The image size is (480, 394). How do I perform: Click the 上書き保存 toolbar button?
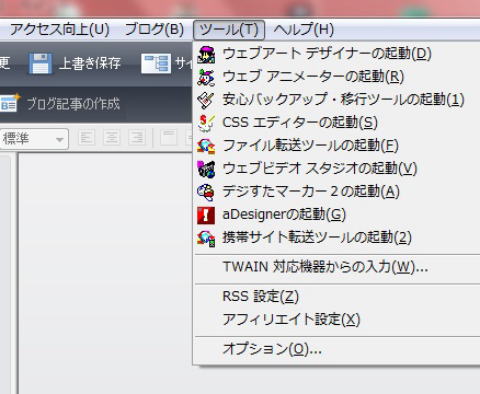[75, 63]
